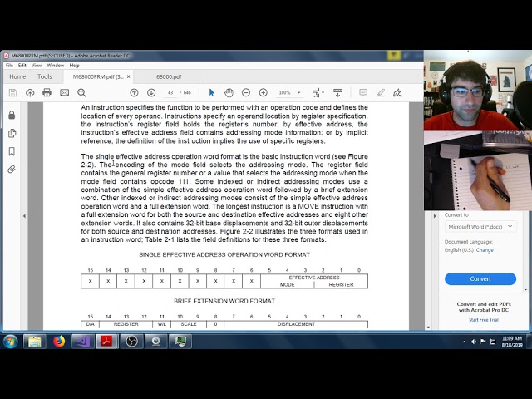This screenshot has width=532, height=399.
Task: Launch Firefox from the taskbar
Action: tap(59, 342)
